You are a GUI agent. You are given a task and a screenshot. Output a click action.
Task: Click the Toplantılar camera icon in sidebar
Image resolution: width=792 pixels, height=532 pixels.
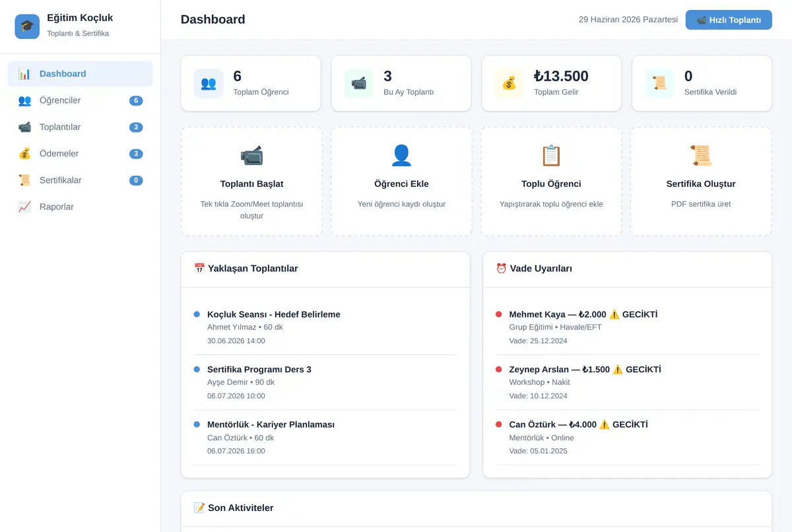(24, 127)
